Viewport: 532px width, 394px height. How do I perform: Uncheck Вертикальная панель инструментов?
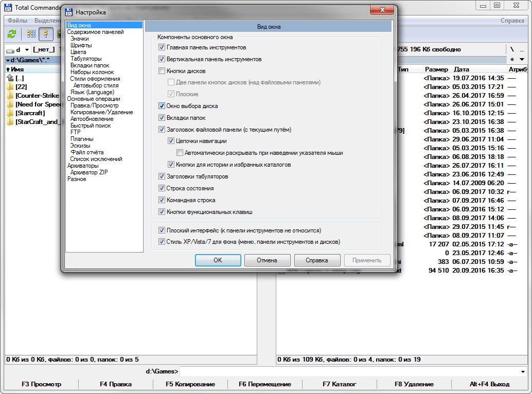point(162,59)
